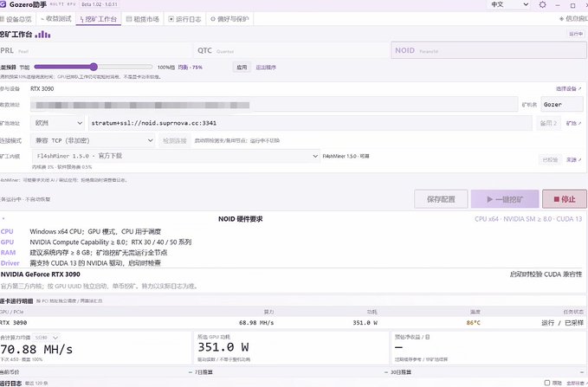Open the 租赁市场 tab
588x387 pixels.
click(143, 19)
